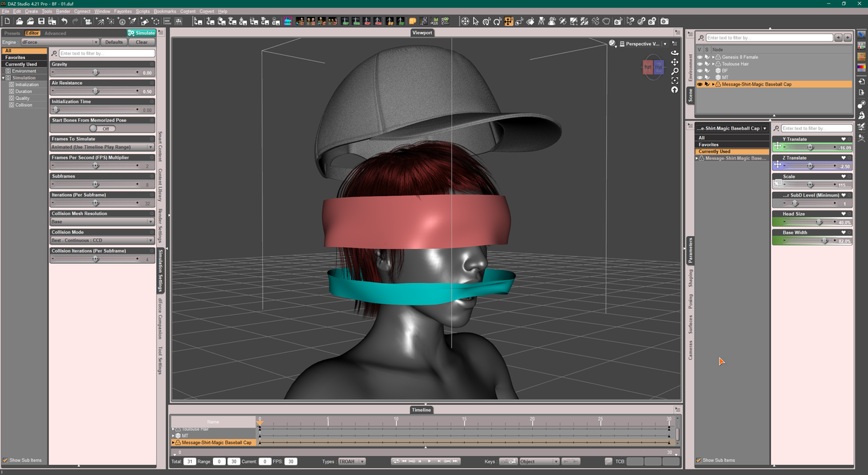Image resolution: width=868 pixels, height=475 pixels.
Task: Open the Engine dForce dropdown
Action: tap(59, 42)
